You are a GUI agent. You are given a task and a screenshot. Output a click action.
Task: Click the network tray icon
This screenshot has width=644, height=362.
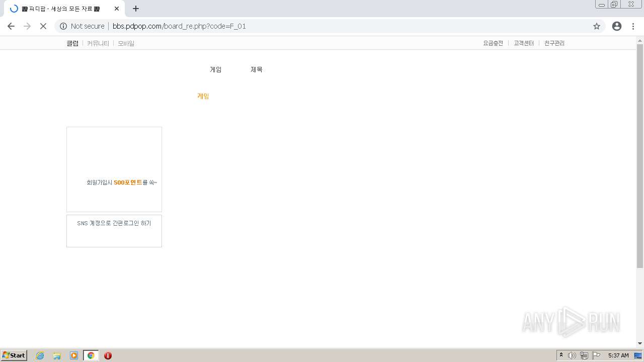coord(584,355)
